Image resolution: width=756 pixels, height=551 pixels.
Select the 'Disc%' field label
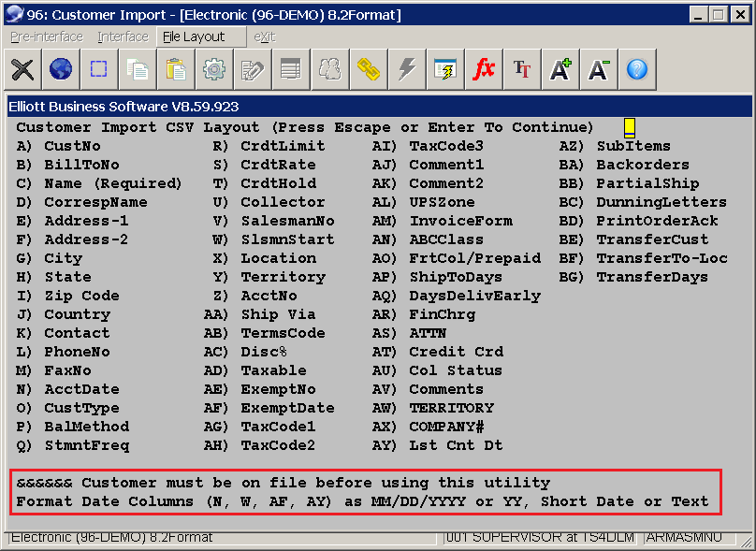[264, 352]
